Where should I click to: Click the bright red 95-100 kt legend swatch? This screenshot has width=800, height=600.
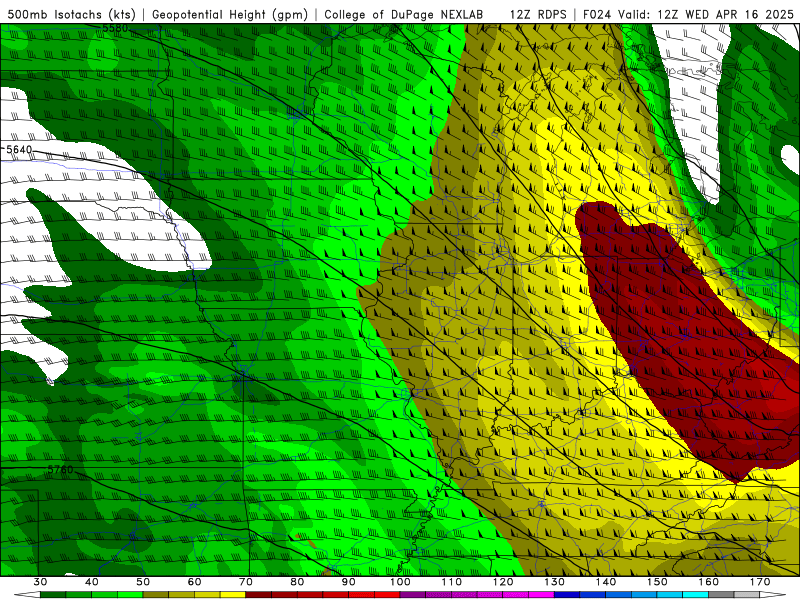click(x=387, y=595)
